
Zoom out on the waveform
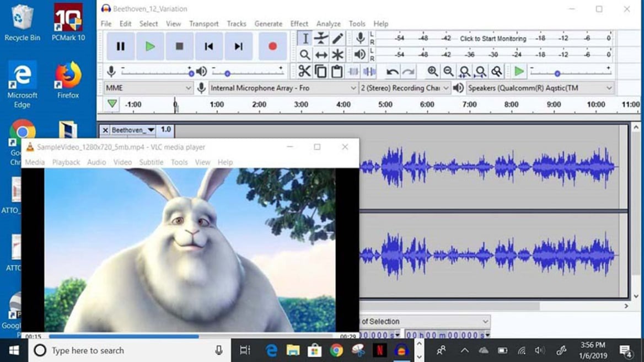coord(448,72)
